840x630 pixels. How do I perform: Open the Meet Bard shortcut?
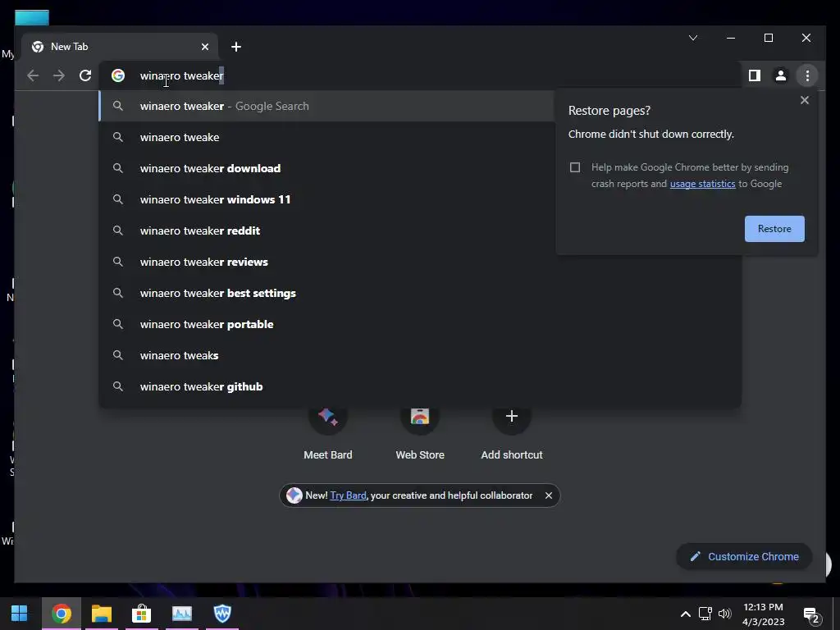tap(328, 431)
